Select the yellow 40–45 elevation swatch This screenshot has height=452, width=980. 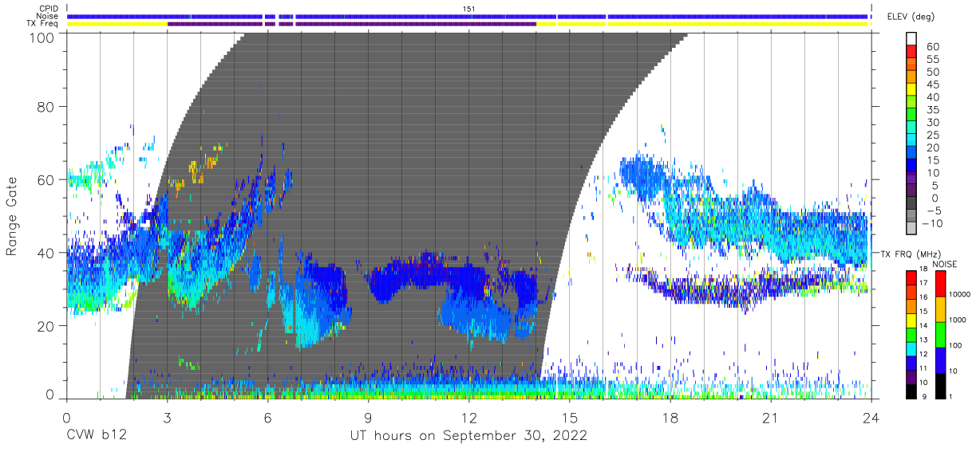[x=912, y=91]
